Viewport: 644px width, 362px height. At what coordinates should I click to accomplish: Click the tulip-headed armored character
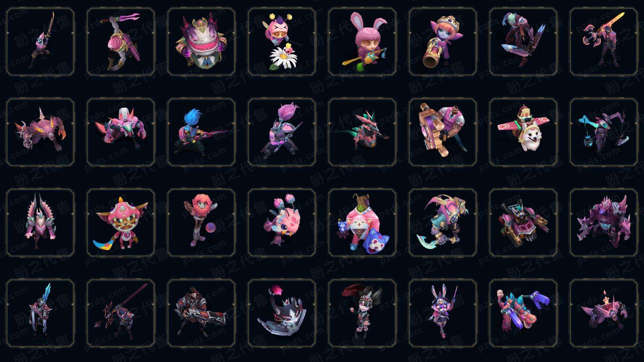coord(282,132)
